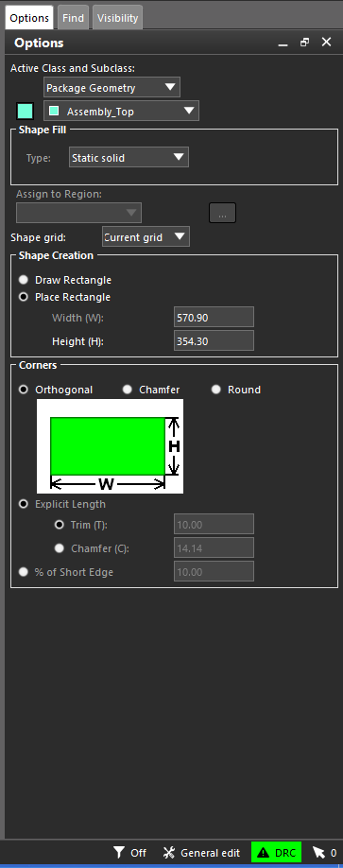Click the Height (H) input field
Viewport: 343px width, 868px height.
tap(214, 341)
